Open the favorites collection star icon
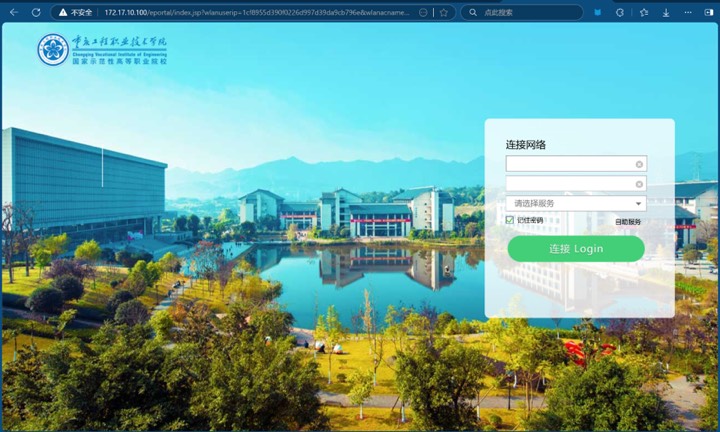Viewport: 720px width, 432px height. (x=644, y=12)
